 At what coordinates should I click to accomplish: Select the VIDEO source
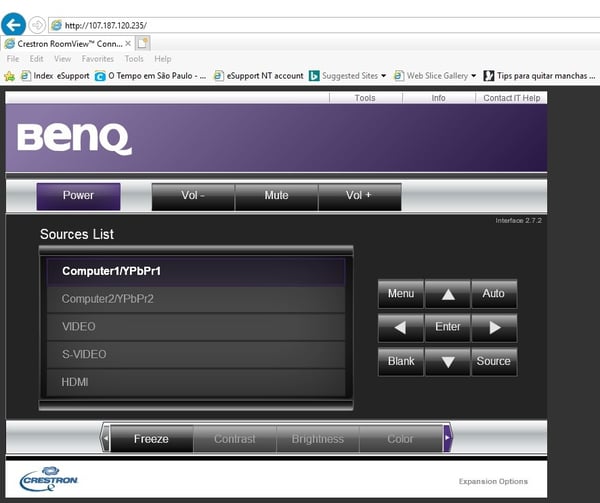click(196, 327)
